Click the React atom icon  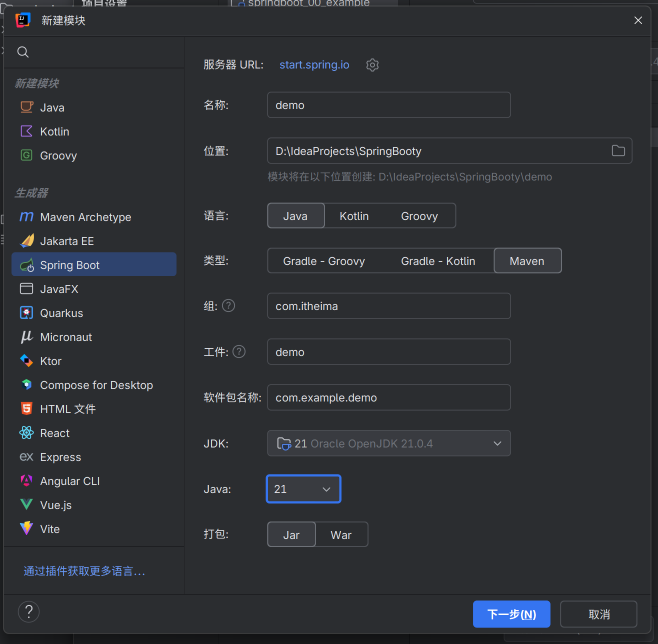26,433
